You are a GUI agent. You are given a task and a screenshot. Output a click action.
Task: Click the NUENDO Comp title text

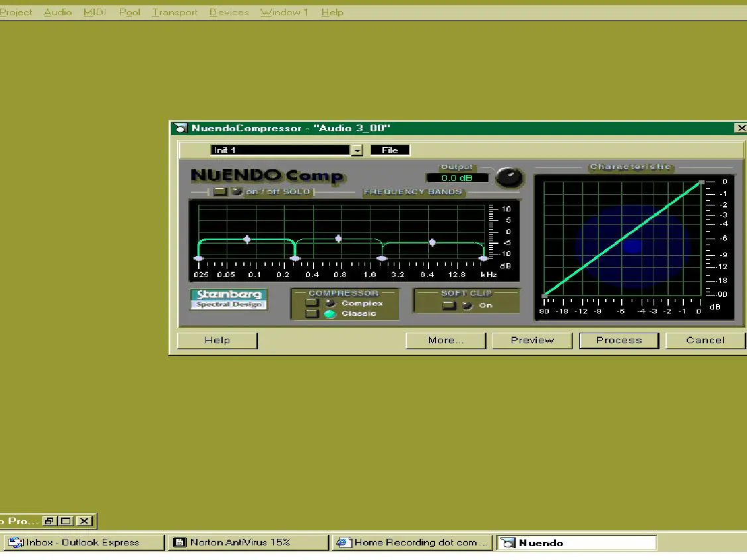point(266,176)
